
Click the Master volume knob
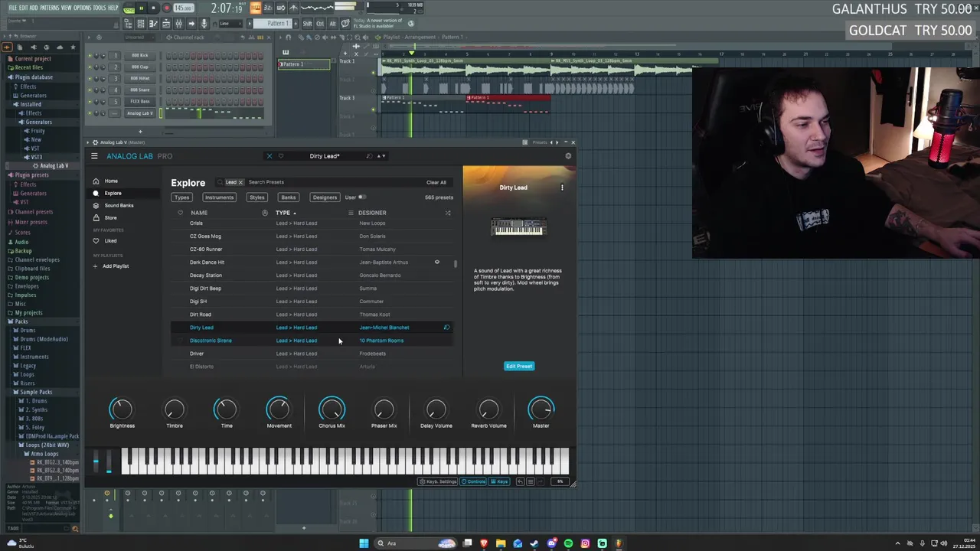[x=541, y=409]
